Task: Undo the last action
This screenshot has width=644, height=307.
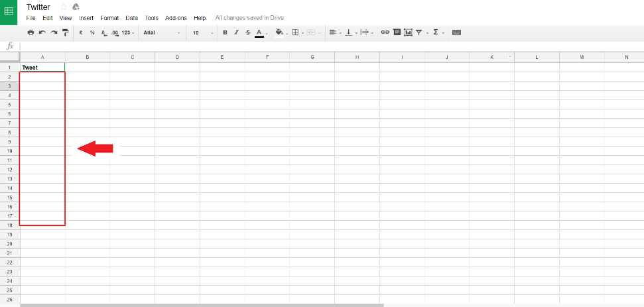Action: (42, 32)
